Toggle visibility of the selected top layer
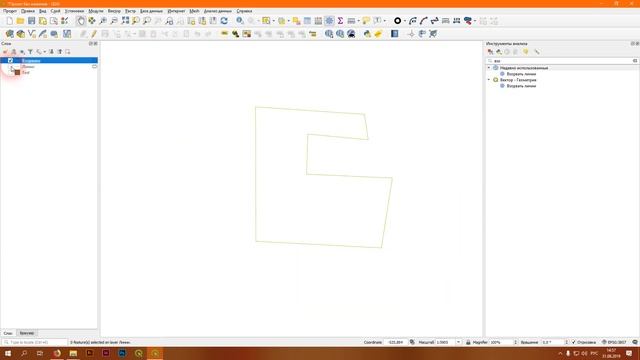640x360 pixels. (x=10, y=60)
